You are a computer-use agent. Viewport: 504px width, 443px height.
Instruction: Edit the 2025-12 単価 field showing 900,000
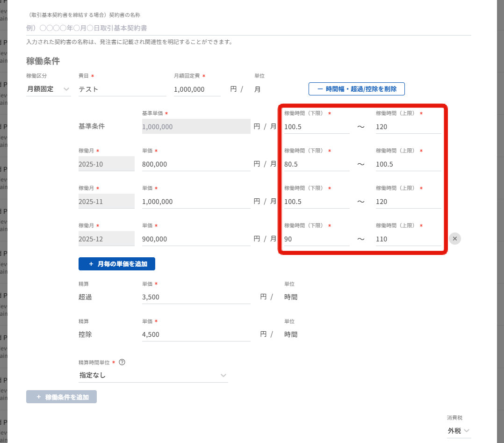(196, 239)
